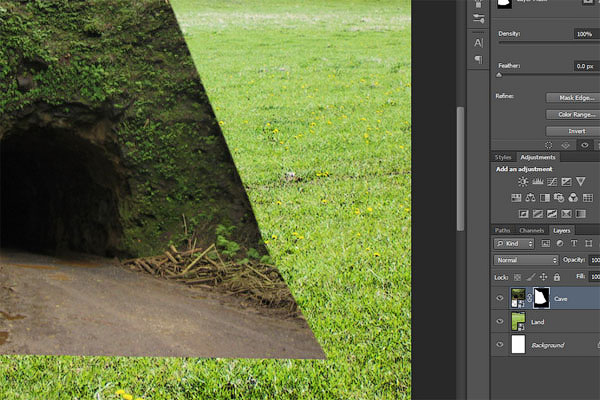Click the Background layer thumbnail
This screenshot has height=400, width=600.
click(x=518, y=344)
